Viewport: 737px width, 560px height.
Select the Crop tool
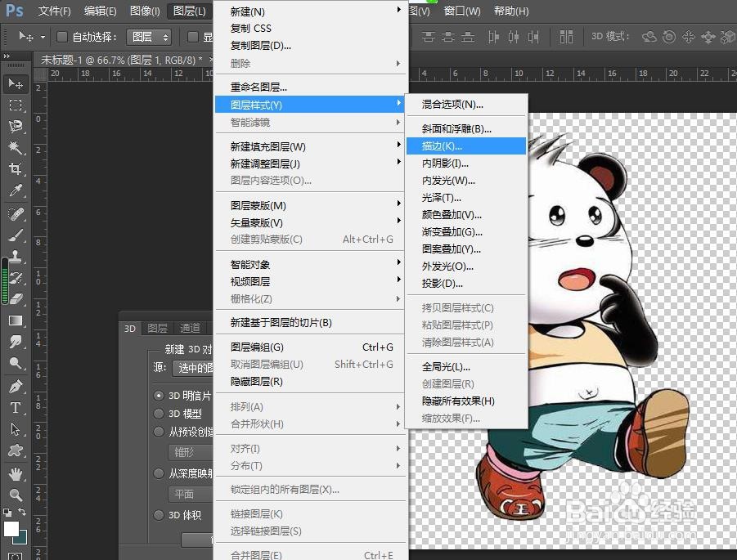tap(16, 168)
